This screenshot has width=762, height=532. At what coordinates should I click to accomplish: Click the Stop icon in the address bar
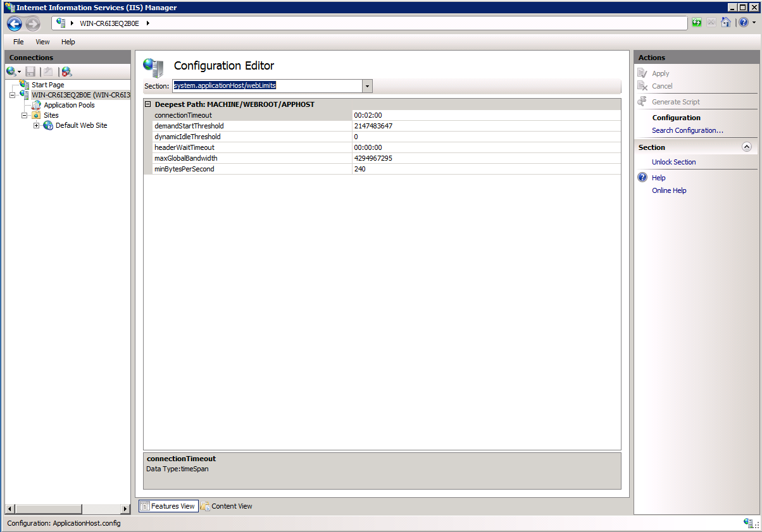[711, 23]
